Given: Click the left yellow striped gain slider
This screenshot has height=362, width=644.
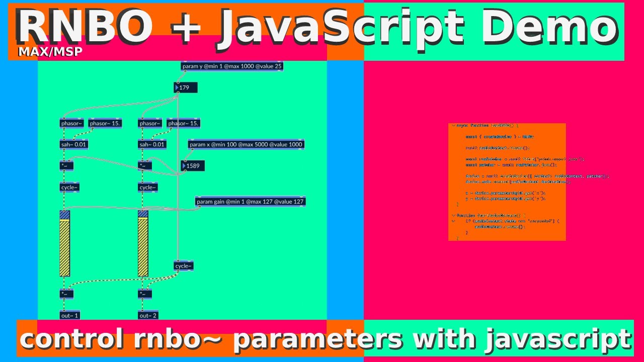Looking at the screenshot, I should (64, 244).
